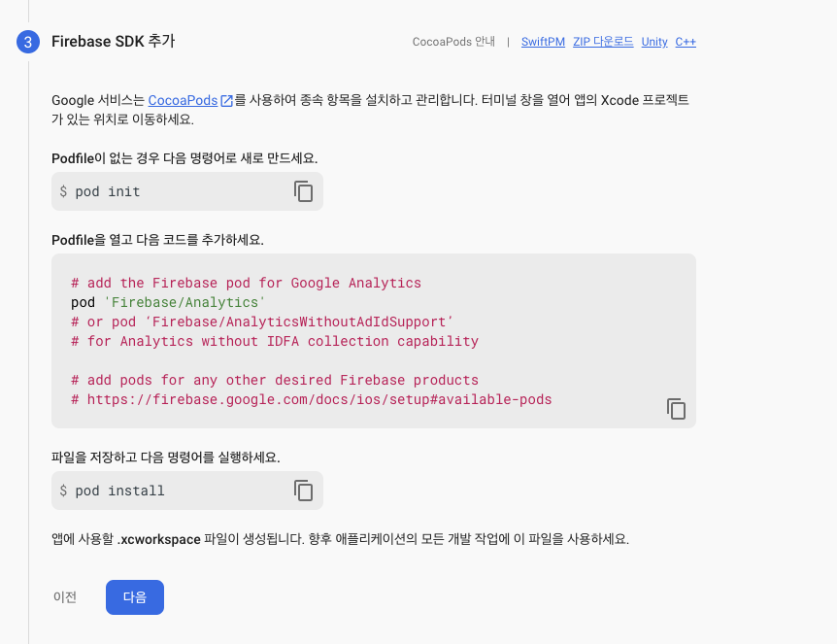Switch to SwiftPM instructions
Screen dimensions: 837x644
(543, 42)
